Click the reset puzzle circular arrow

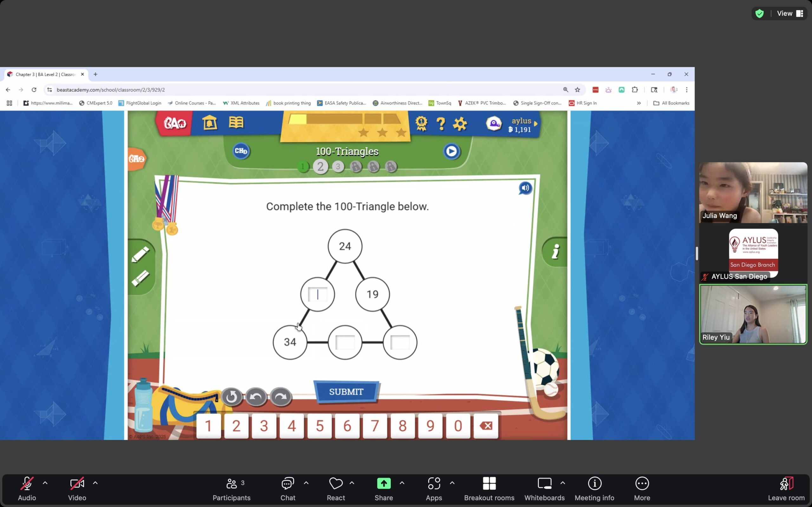click(231, 397)
